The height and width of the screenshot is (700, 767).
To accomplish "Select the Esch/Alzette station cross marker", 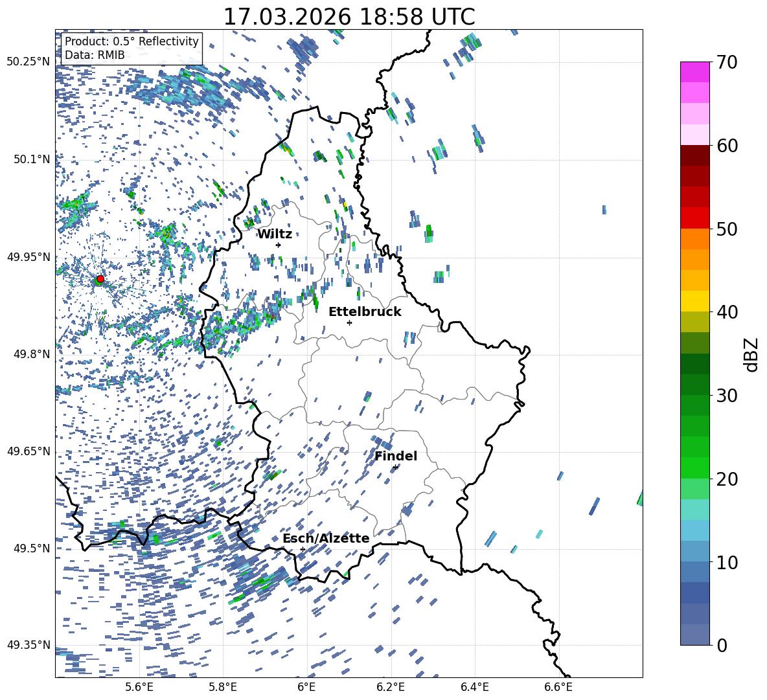I will (303, 549).
